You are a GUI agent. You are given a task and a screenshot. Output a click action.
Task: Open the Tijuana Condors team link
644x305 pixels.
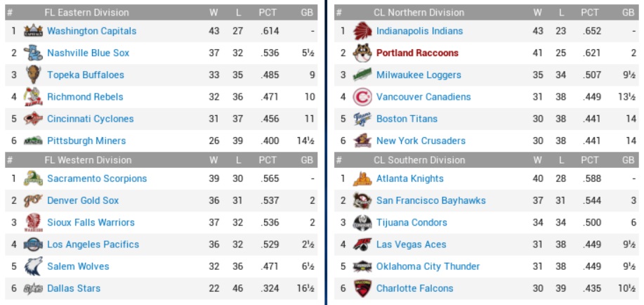(412, 222)
